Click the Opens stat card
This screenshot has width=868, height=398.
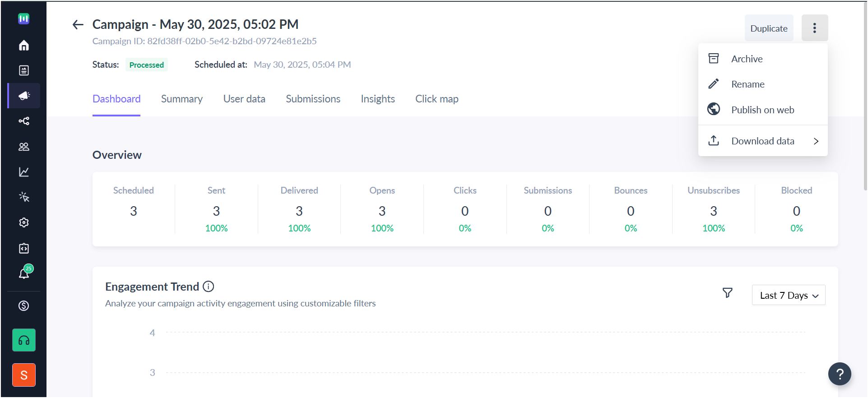point(382,209)
